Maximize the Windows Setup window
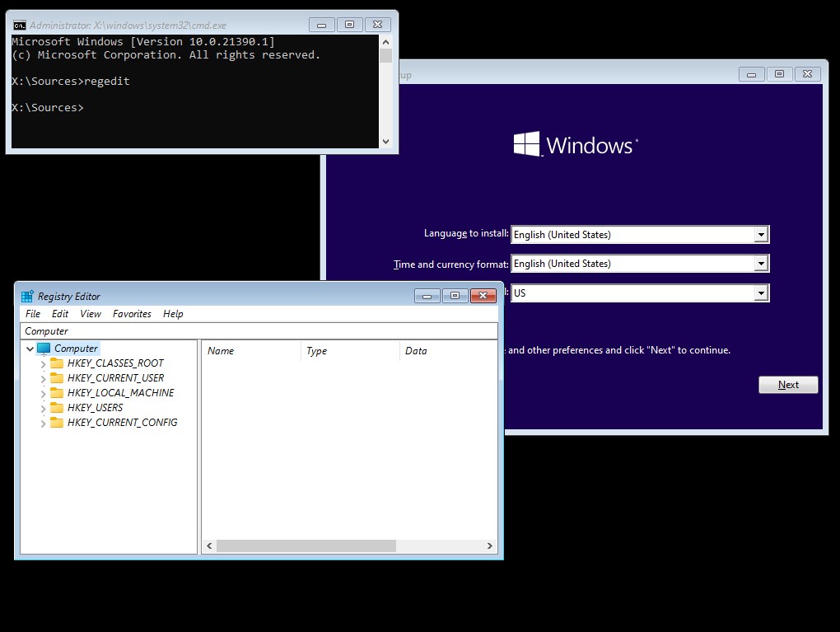Viewport: 840px width, 632px height. pos(779,74)
